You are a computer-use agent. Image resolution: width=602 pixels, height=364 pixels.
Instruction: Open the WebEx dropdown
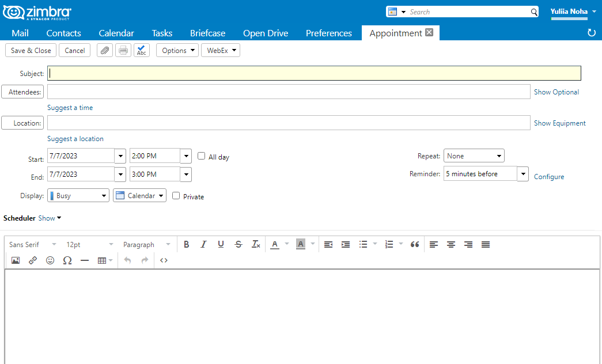point(221,50)
